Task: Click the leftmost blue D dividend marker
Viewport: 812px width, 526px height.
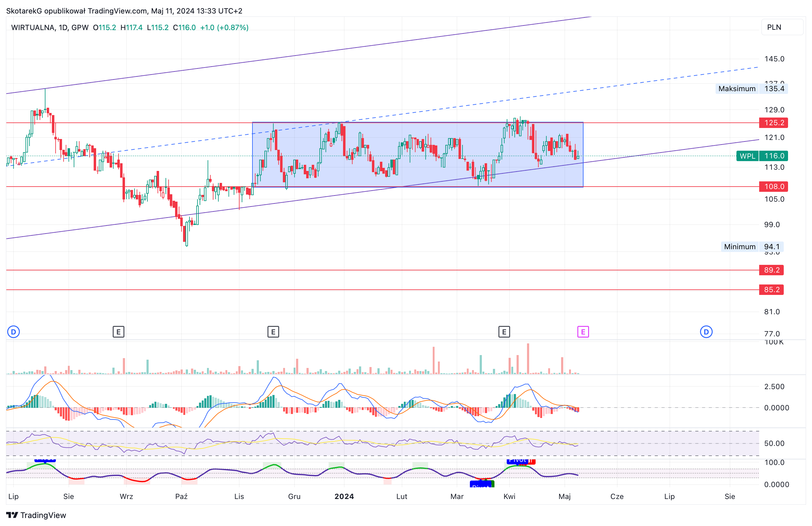Action: pos(13,332)
